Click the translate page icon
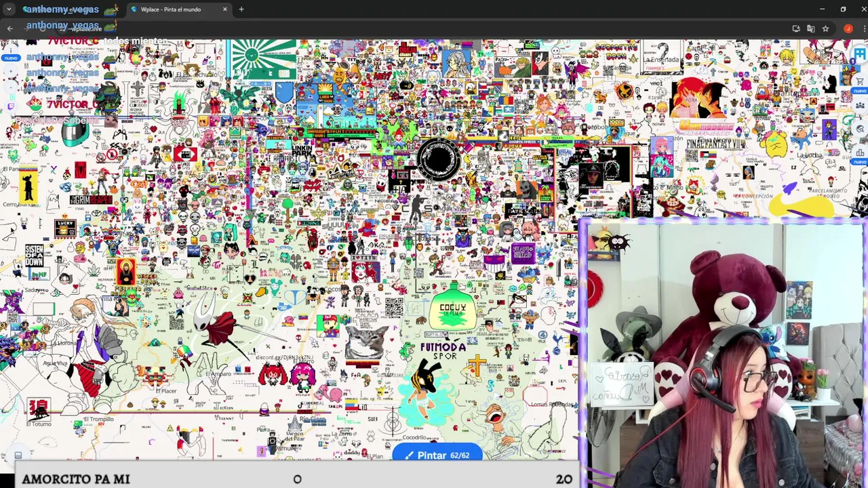The width and height of the screenshot is (868, 488). (x=810, y=28)
